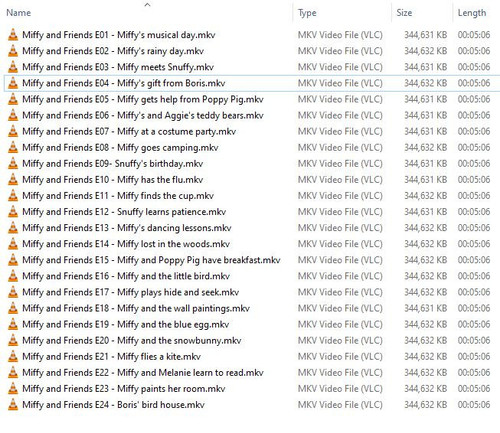Select file name E07 Miffy at a costume party

point(129,131)
